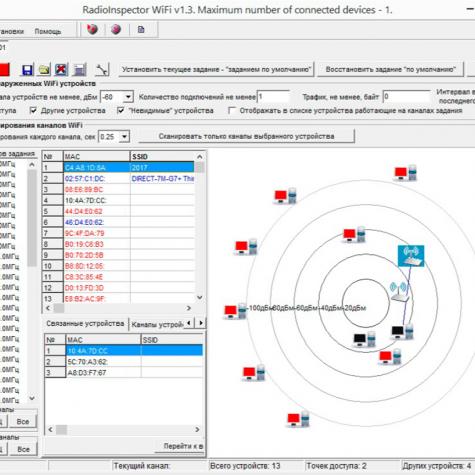Image resolution: width=475 pixels, height=475 pixels.
Task: Switch to the Связанные устройства tab
Action: coord(85,324)
